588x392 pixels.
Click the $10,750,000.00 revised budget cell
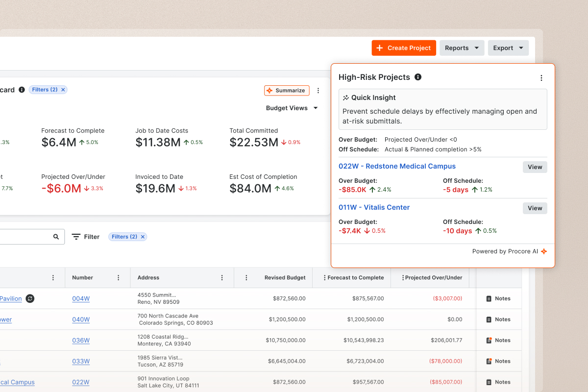[x=286, y=340]
